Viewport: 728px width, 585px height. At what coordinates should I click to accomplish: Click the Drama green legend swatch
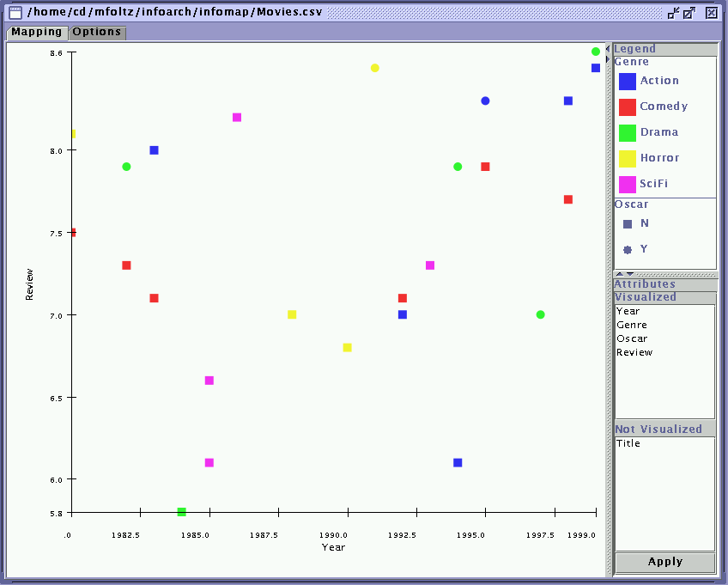click(x=628, y=133)
